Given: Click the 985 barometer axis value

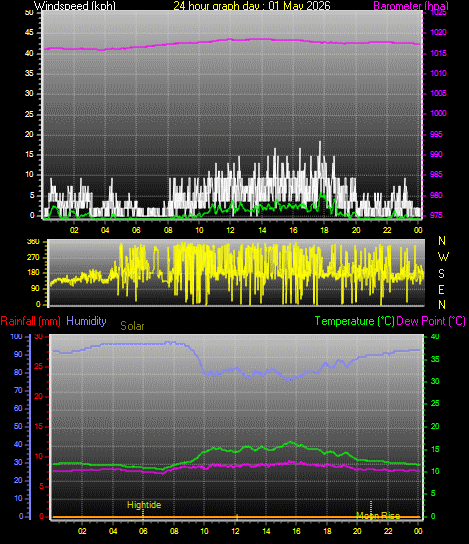Looking at the screenshot, I should point(436,175).
